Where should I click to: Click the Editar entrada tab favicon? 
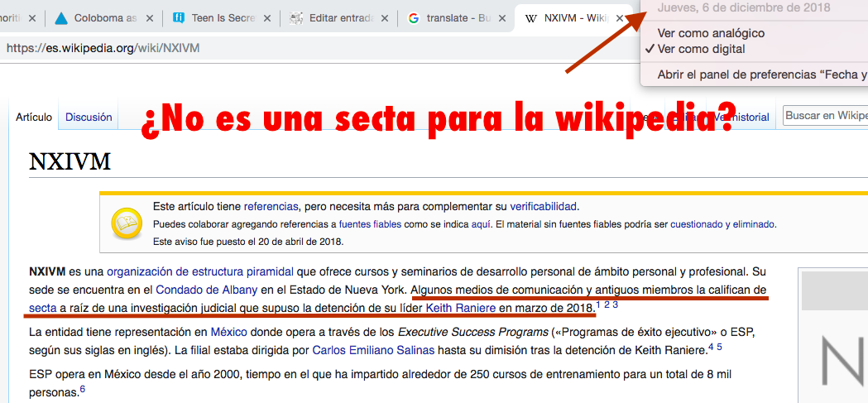tap(296, 17)
